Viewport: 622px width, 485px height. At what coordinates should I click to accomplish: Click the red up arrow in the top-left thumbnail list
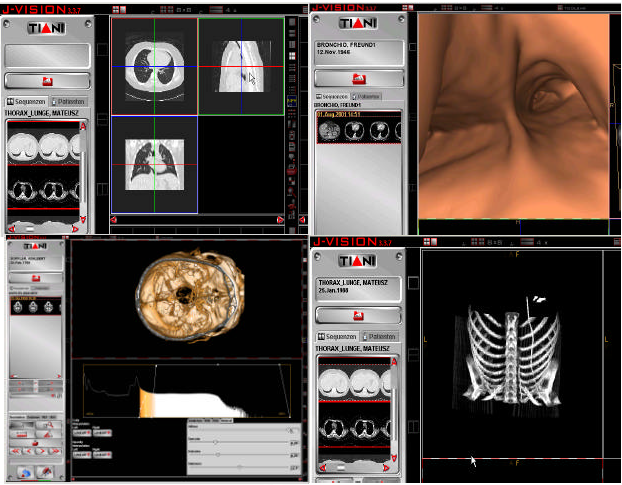click(x=82, y=126)
